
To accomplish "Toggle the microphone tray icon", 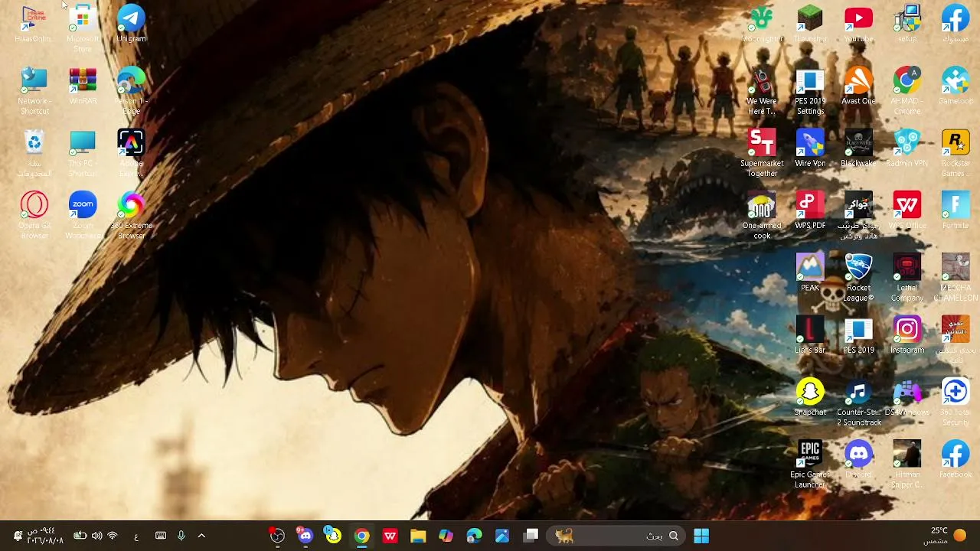I will (181, 536).
